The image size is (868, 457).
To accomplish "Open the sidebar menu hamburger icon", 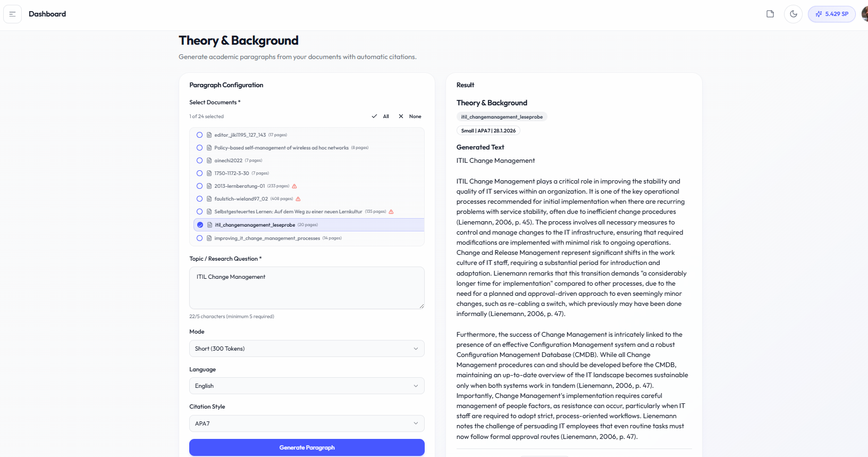I will coord(12,14).
